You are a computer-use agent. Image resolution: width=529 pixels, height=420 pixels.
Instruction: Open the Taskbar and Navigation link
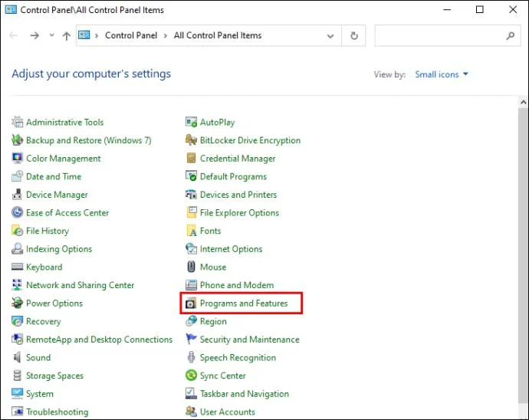(x=245, y=394)
